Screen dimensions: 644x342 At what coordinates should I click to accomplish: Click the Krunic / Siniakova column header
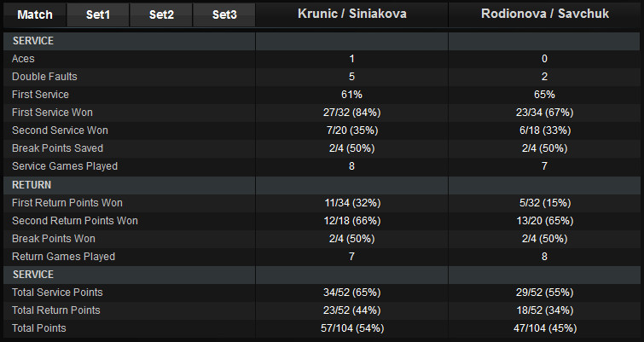coord(351,14)
